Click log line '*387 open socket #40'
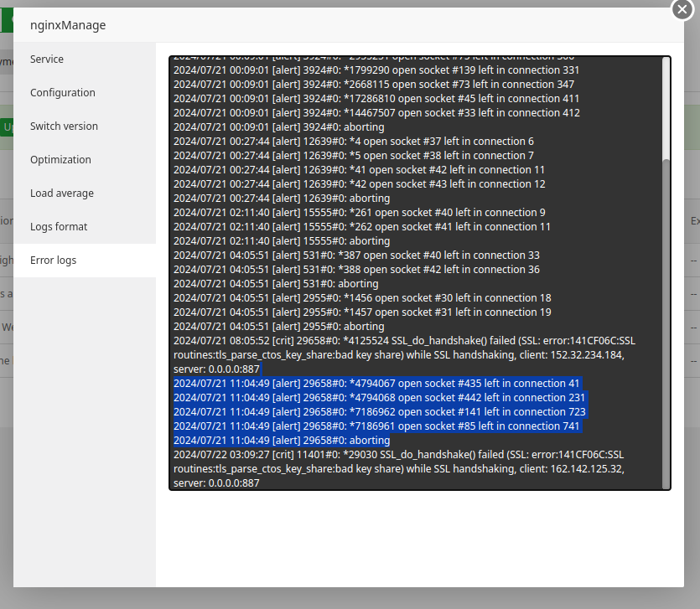 356,255
